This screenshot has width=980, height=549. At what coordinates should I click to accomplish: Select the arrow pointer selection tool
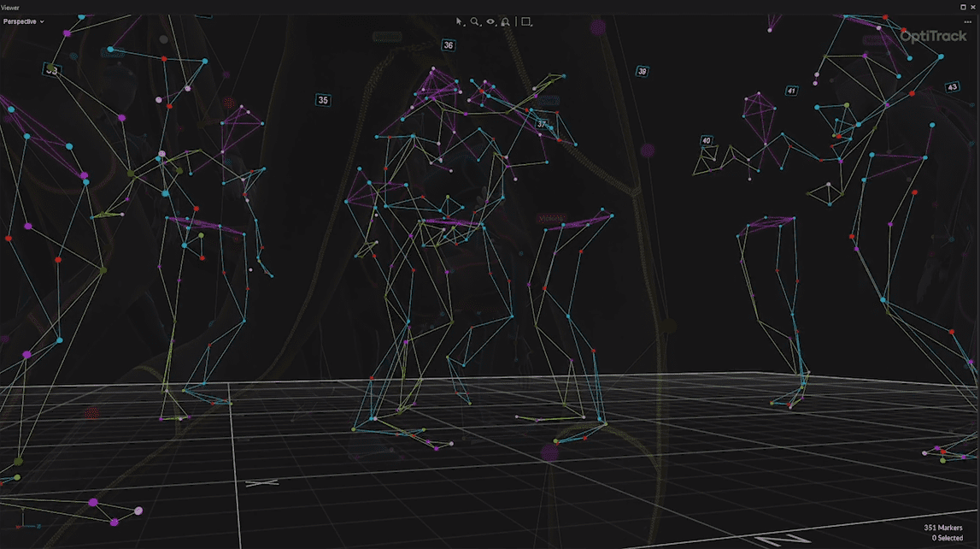pos(459,22)
